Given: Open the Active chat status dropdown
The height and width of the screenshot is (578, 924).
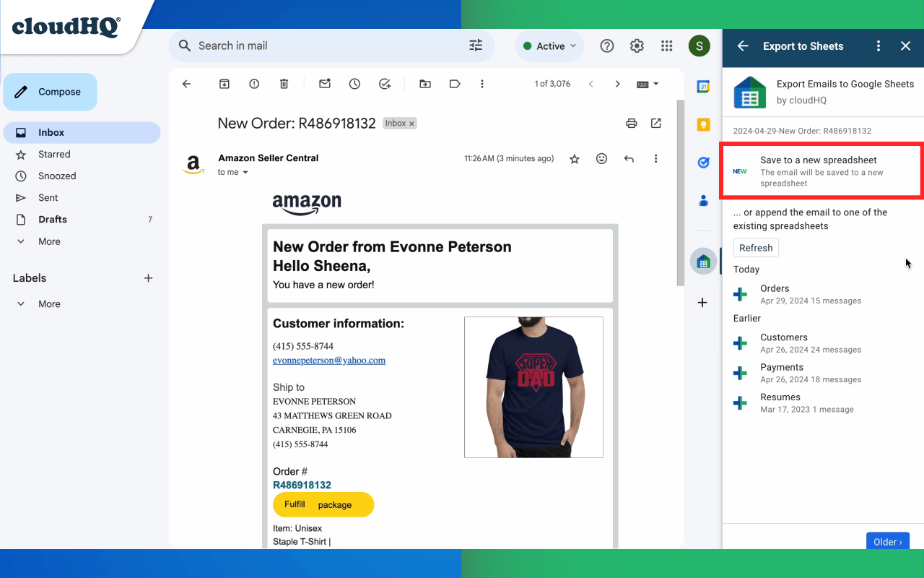Looking at the screenshot, I should coord(549,46).
